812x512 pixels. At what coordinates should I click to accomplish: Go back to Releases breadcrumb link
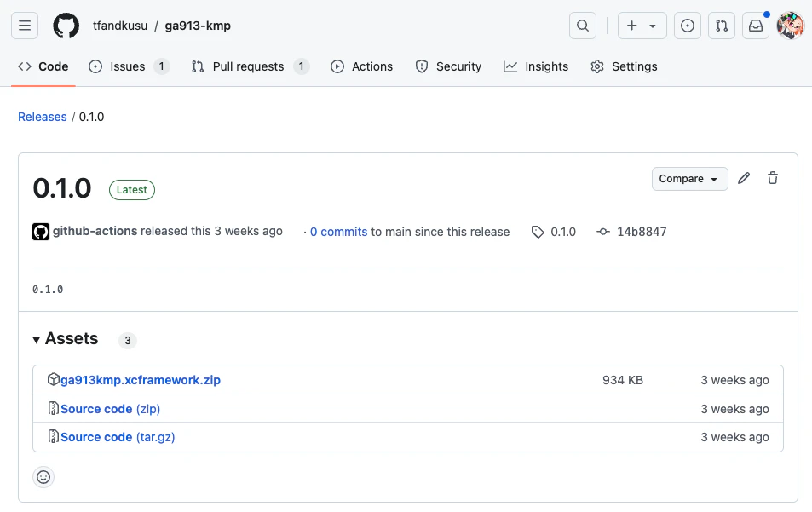[43, 117]
